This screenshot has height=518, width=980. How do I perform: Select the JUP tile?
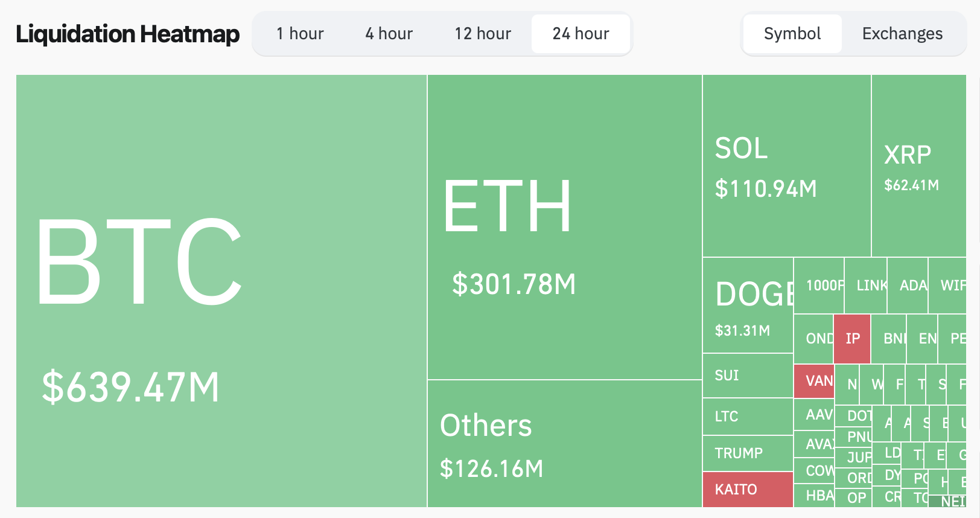click(x=853, y=458)
